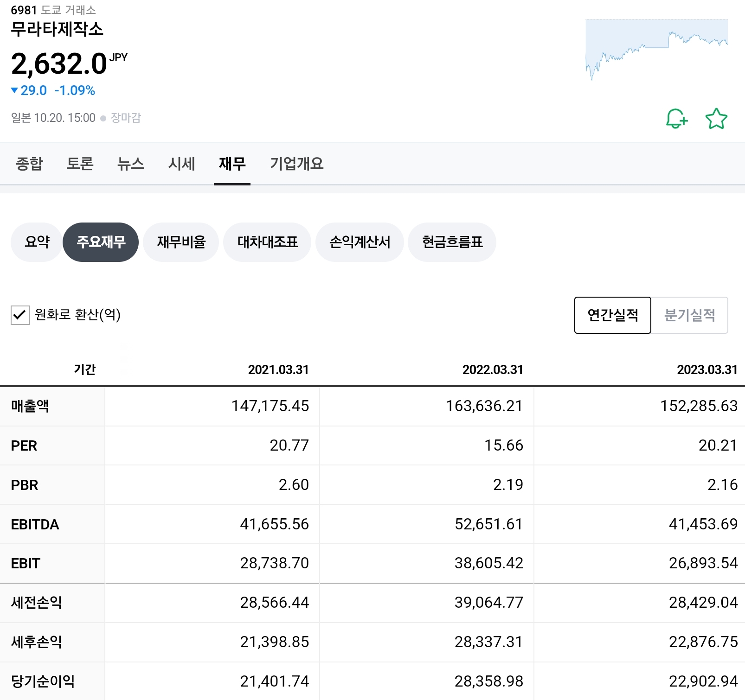Click the PER value 20.77

(x=289, y=445)
